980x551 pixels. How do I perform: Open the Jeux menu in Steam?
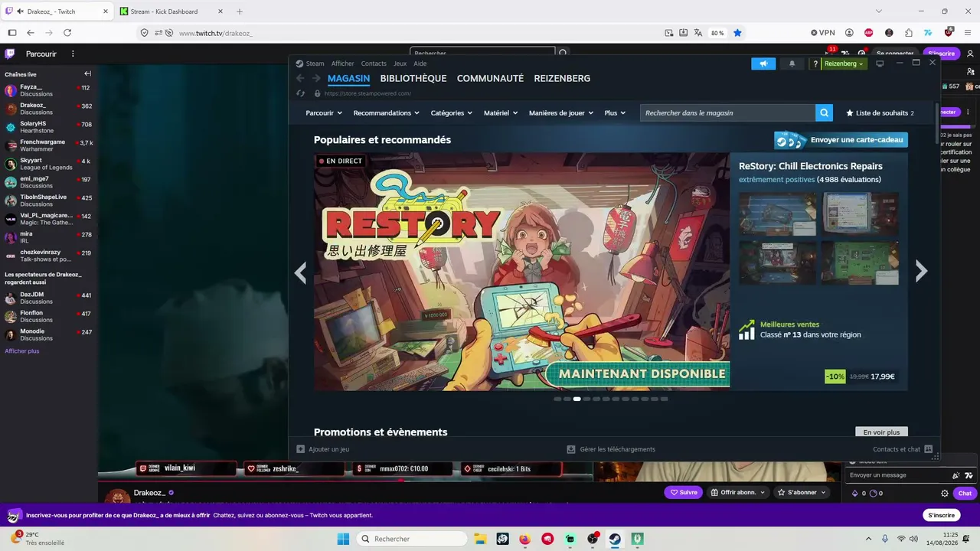[x=400, y=64]
